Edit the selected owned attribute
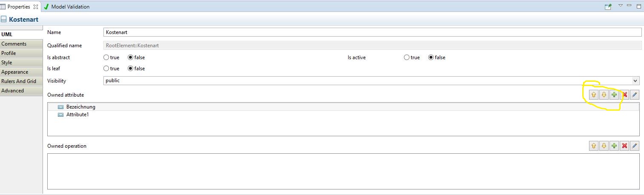The width and height of the screenshot is (644, 195). click(635, 95)
